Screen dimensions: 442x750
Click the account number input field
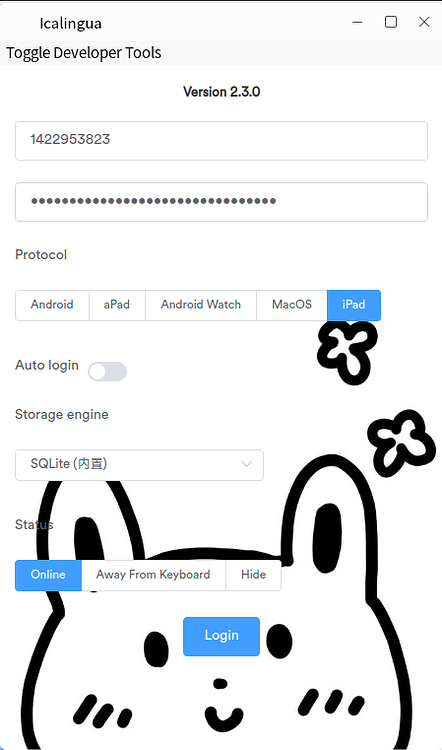tap(221, 141)
